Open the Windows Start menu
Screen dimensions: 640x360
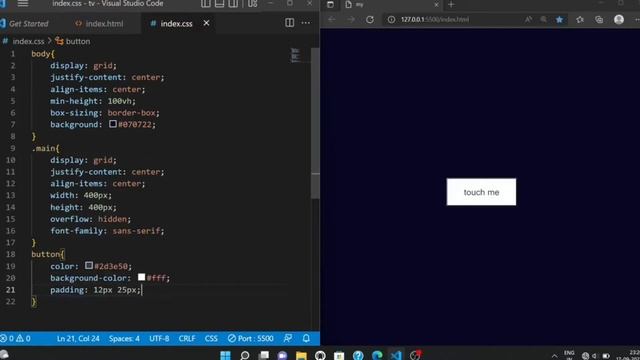[225, 355]
